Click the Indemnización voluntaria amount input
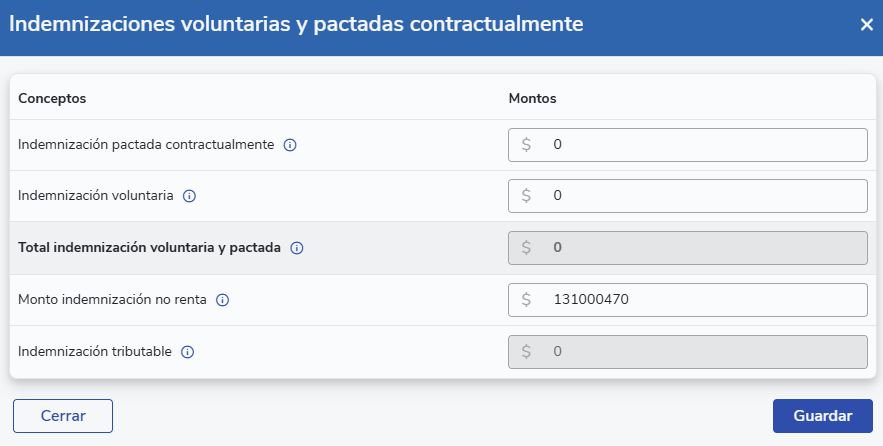This screenshot has height=446, width=883. pyautogui.click(x=700, y=196)
